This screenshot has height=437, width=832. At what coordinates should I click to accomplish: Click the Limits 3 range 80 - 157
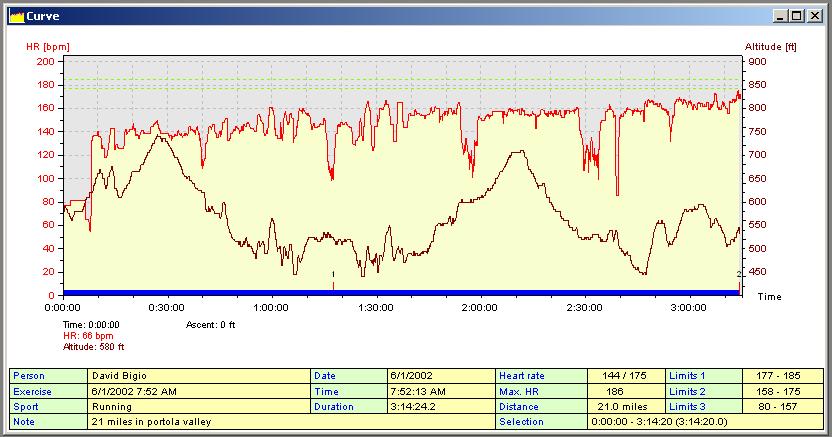click(783, 407)
